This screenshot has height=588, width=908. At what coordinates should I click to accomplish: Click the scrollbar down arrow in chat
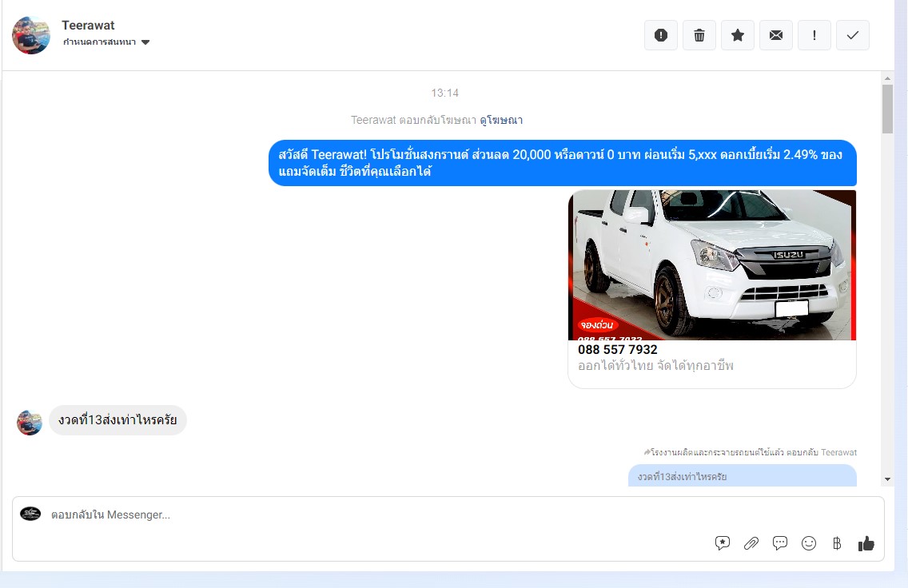coord(887,479)
